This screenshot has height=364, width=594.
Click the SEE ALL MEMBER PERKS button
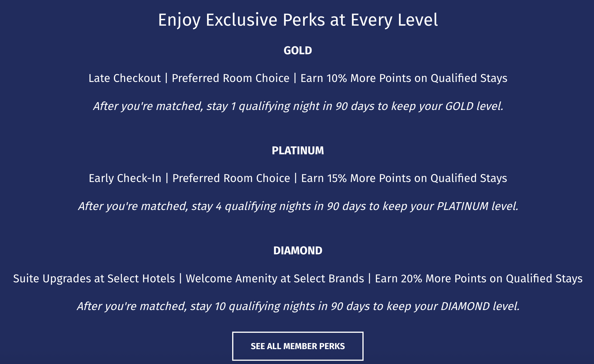tap(298, 346)
